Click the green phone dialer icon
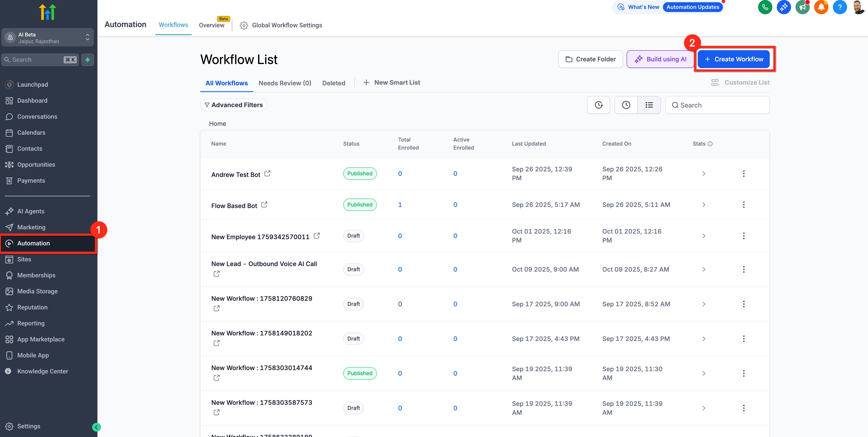868x437 pixels. click(x=765, y=7)
